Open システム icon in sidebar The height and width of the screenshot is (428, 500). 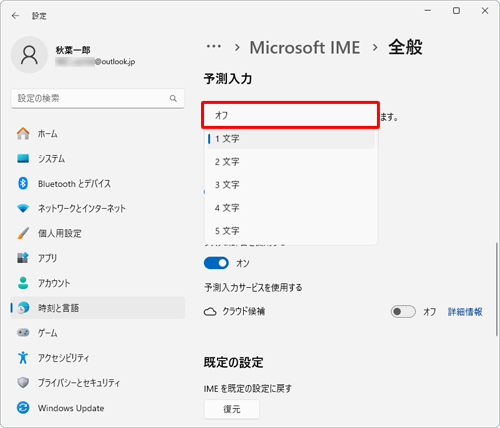23,158
